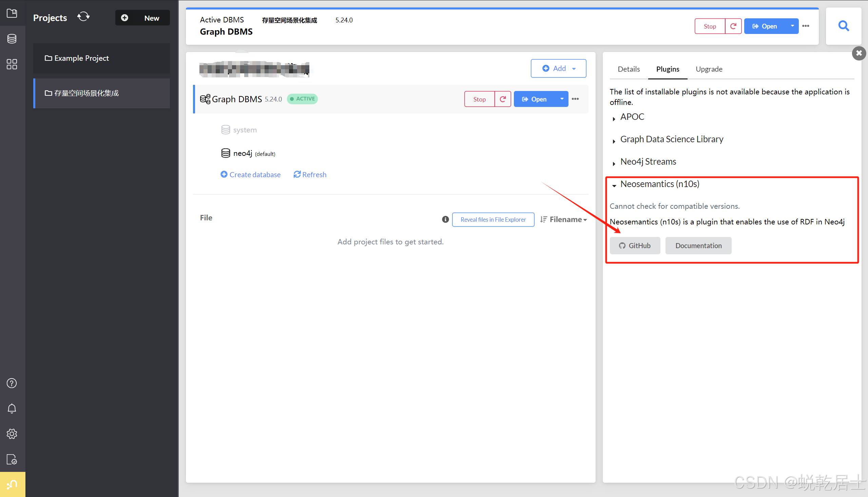Click the projects sync arrows icon
The width and height of the screenshot is (868, 497).
point(83,16)
